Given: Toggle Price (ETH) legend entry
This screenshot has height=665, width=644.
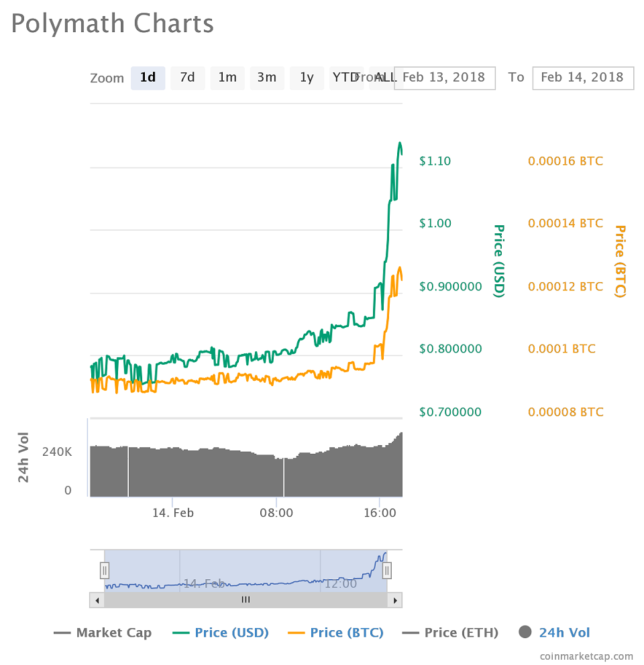Looking at the screenshot, I should 450,632.
